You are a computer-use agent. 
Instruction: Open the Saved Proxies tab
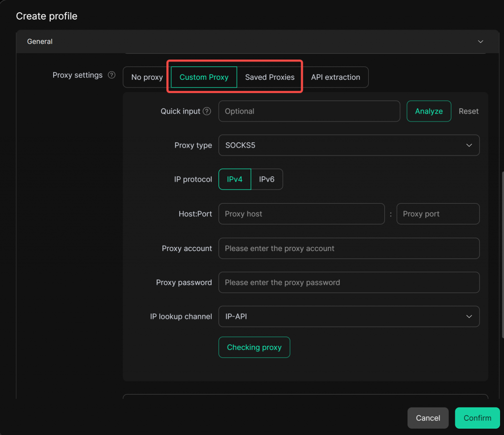[x=270, y=77]
